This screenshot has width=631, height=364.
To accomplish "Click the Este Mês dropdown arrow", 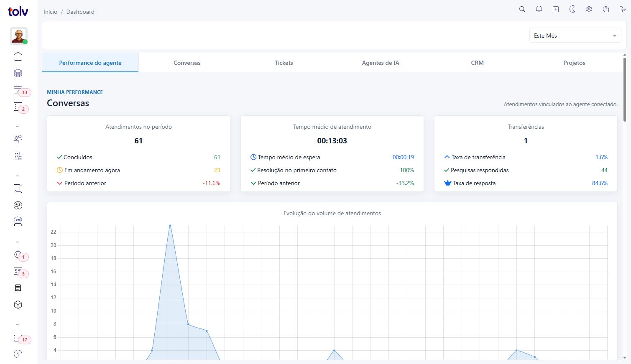I will (615, 36).
